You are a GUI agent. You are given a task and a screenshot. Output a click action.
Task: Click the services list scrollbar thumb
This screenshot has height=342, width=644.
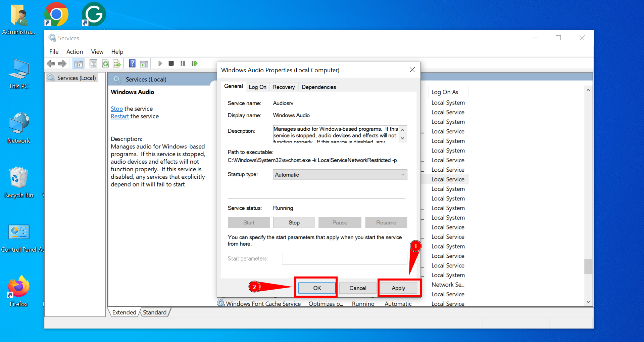pos(588,266)
